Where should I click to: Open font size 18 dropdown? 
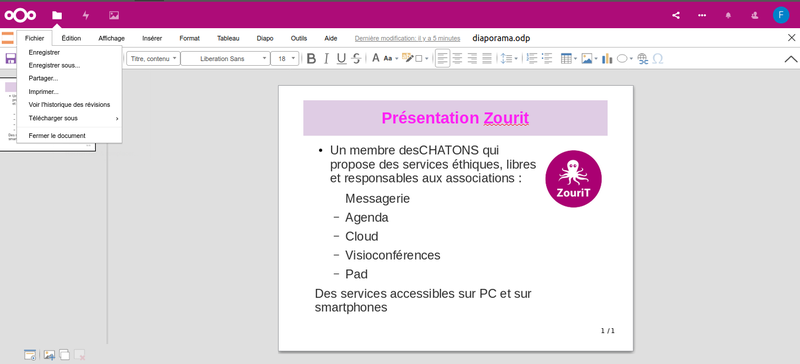pyautogui.click(x=285, y=59)
